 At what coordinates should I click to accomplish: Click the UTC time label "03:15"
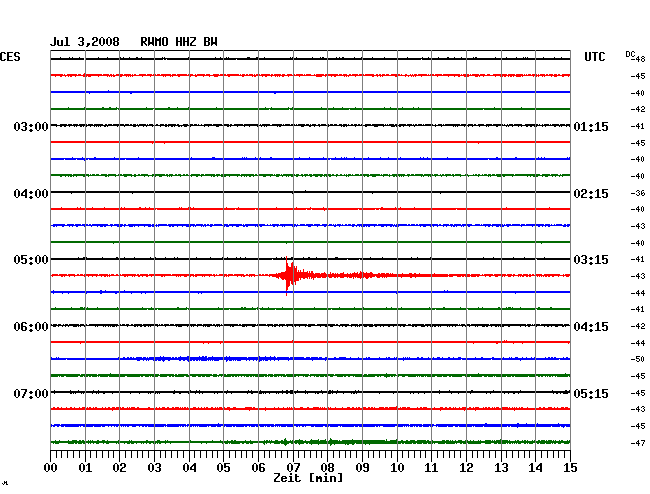[x=591, y=260]
